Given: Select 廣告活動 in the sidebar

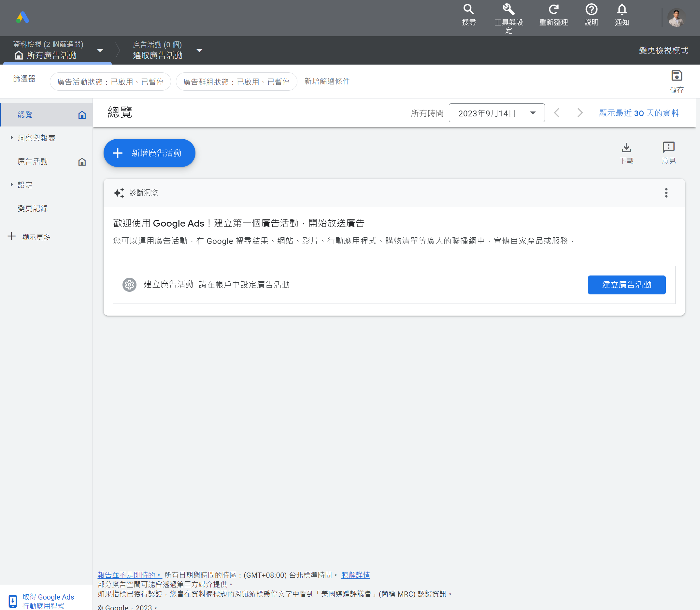Looking at the screenshot, I should pos(33,161).
